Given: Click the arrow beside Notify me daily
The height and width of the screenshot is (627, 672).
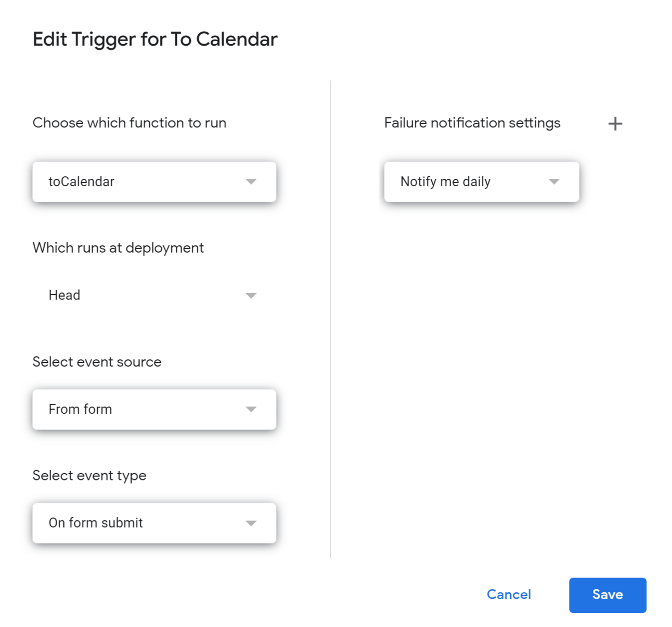Looking at the screenshot, I should (554, 181).
